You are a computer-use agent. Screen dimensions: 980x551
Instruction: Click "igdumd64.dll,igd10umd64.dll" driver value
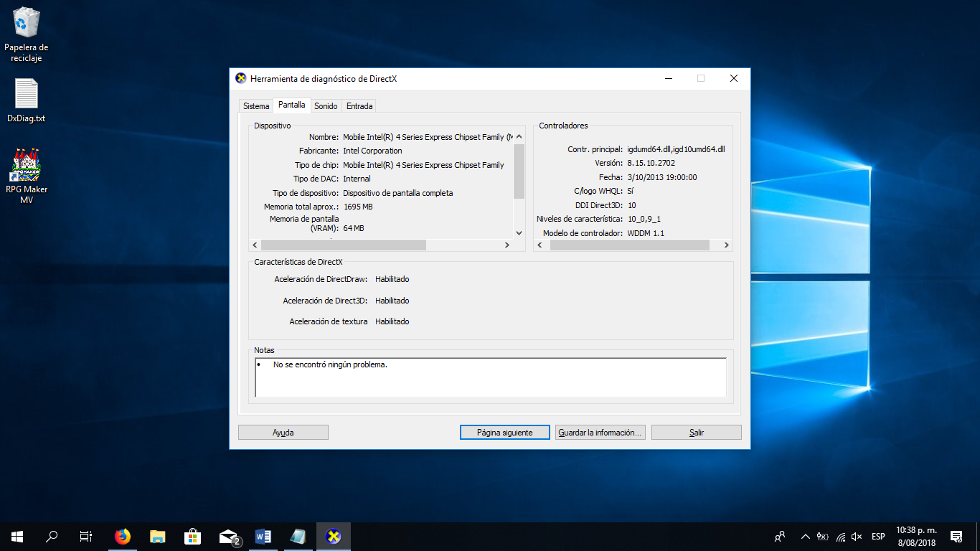(676, 149)
